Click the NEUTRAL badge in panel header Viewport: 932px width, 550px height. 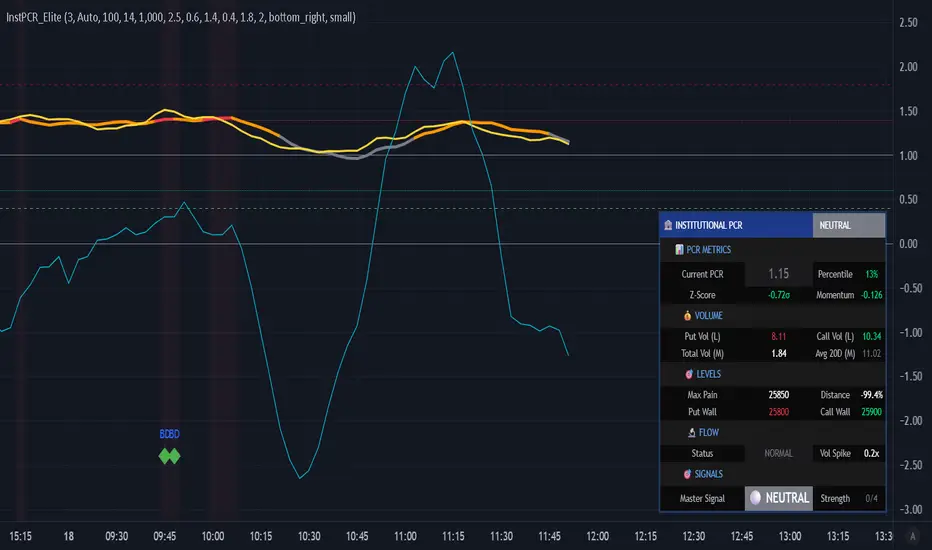835,226
